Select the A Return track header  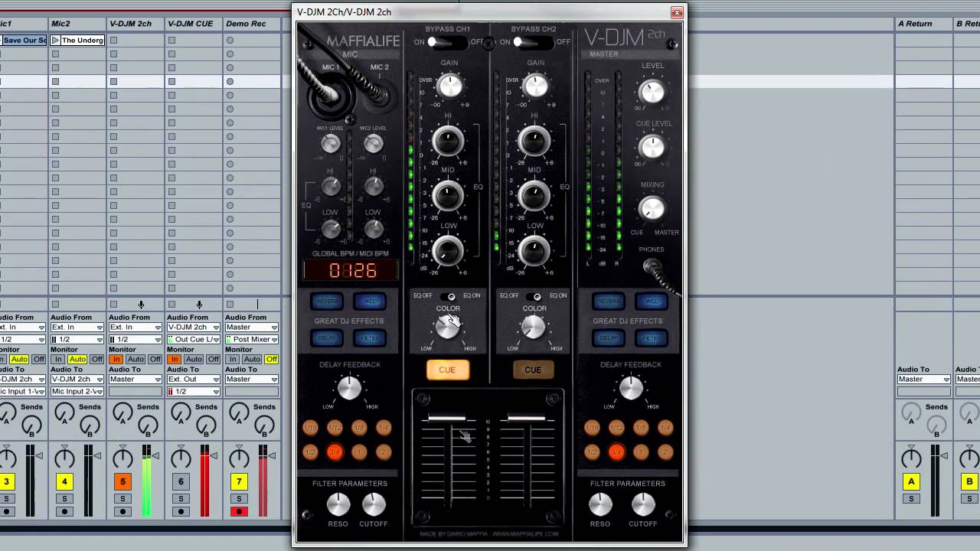point(924,24)
